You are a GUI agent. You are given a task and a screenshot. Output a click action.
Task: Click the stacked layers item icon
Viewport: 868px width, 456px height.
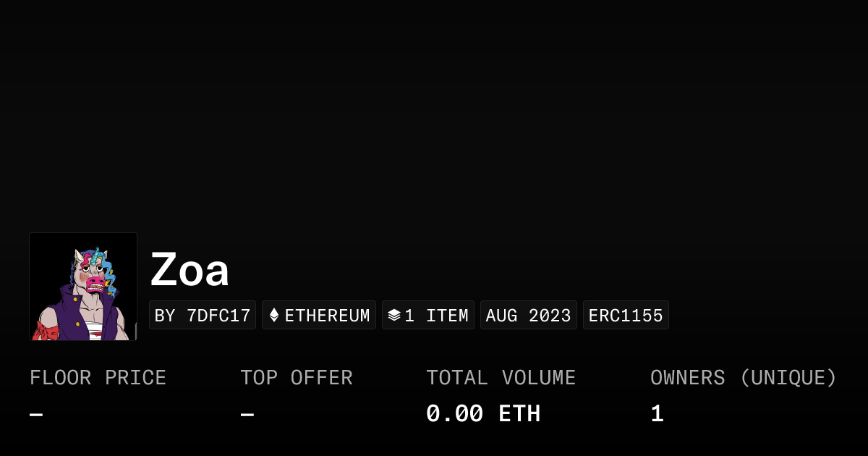394,316
